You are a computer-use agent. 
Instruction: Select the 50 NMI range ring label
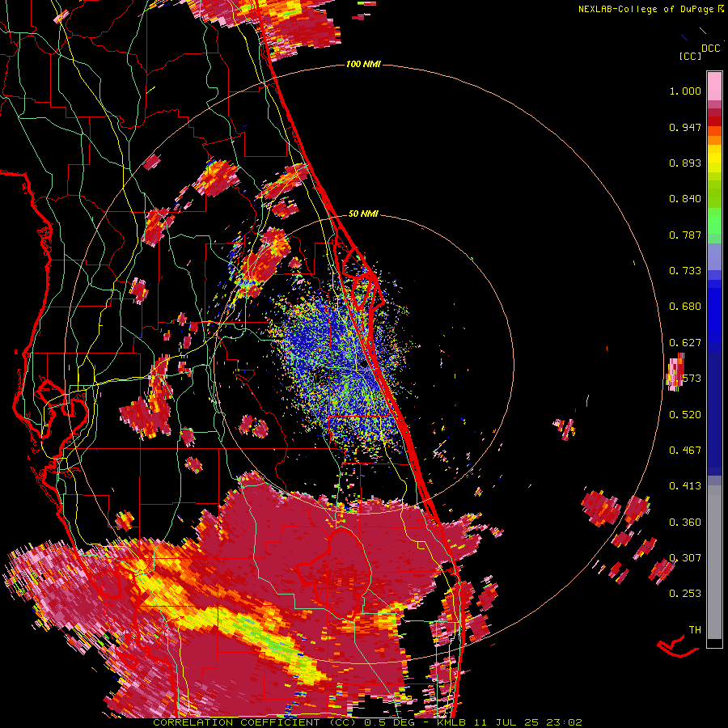coord(363,214)
